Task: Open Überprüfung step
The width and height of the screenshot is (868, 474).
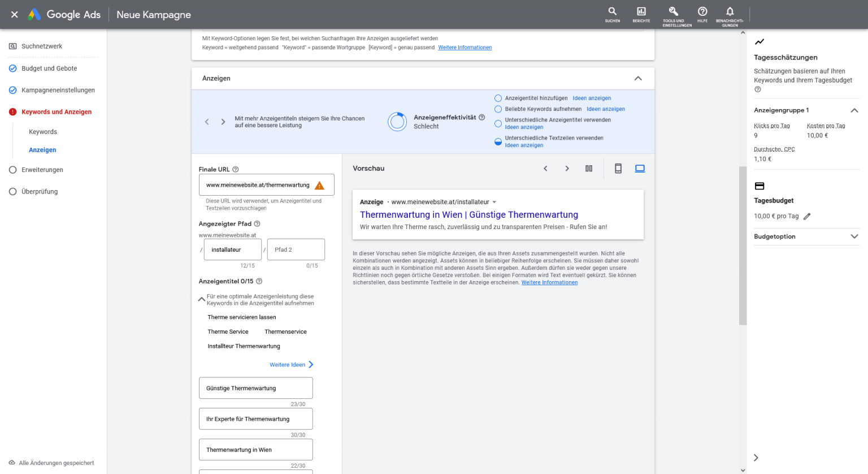Action: (40, 191)
